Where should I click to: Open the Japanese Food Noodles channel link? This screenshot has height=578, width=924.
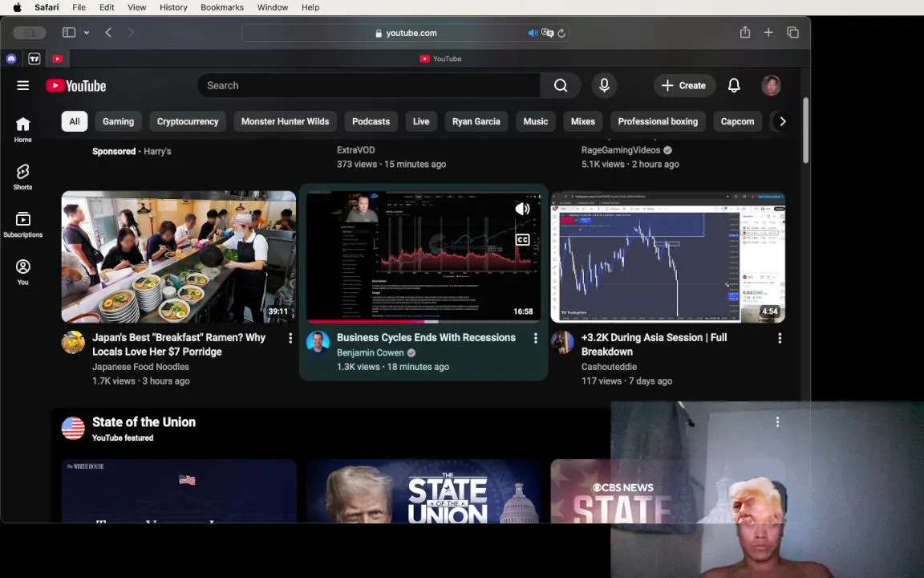[x=140, y=367]
